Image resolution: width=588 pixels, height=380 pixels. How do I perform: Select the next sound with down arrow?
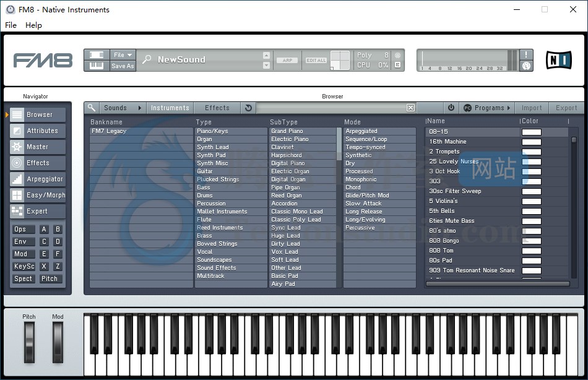coord(266,65)
